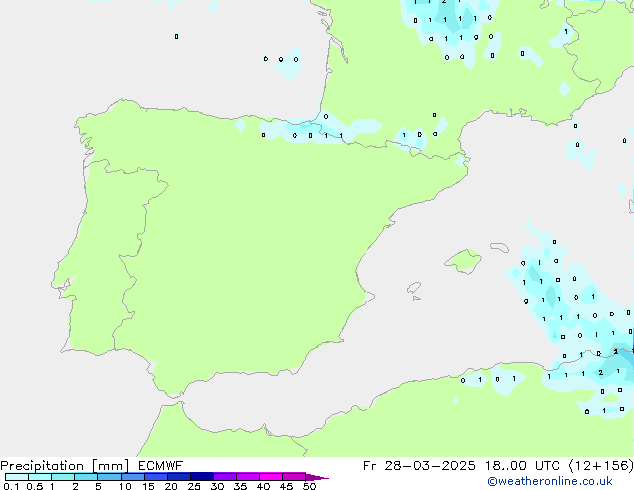The width and height of the screenshot is (634, 490).
Task: Click the 0.1–0.5 mm lightest legend swatch
Action: [x=17, y=477]
